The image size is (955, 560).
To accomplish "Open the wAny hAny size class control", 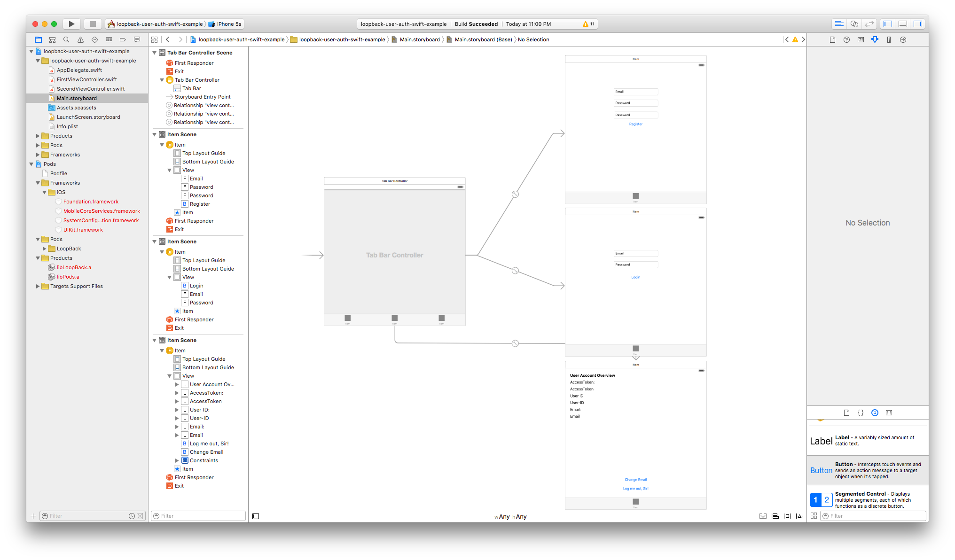I will pos(510,517).
